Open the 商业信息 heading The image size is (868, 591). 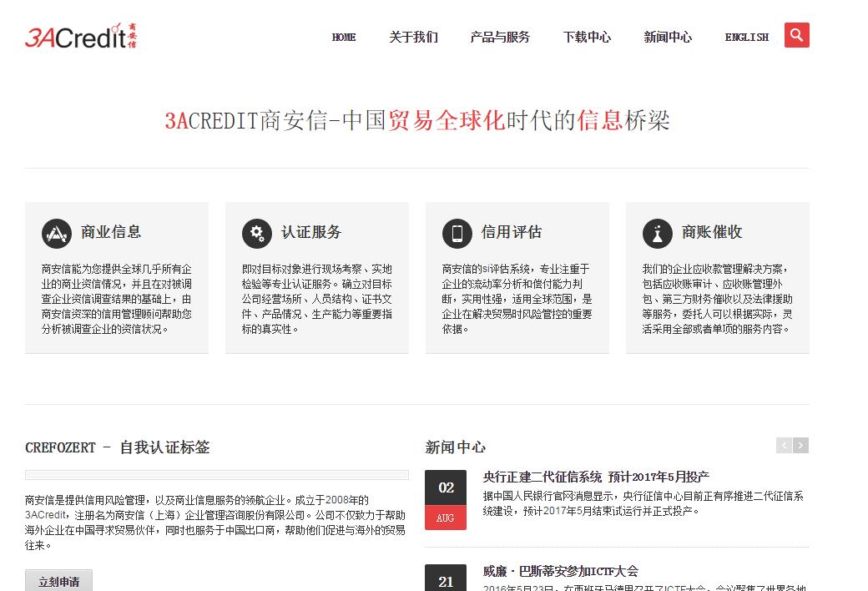[111, 232]
